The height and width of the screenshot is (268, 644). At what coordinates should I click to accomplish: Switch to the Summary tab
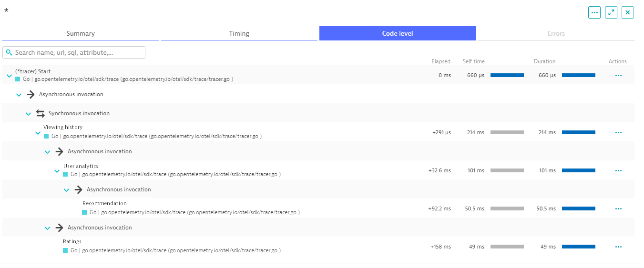(81, 33)
